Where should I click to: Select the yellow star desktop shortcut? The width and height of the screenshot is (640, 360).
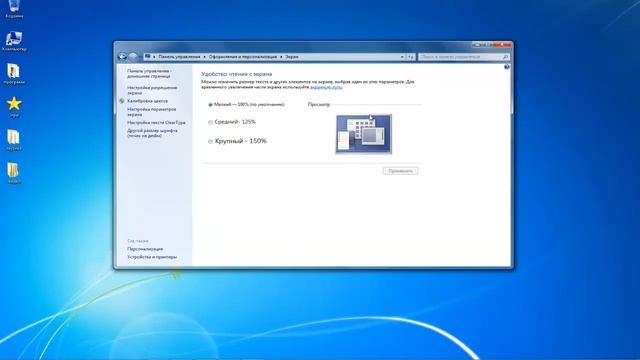[14, 107]
